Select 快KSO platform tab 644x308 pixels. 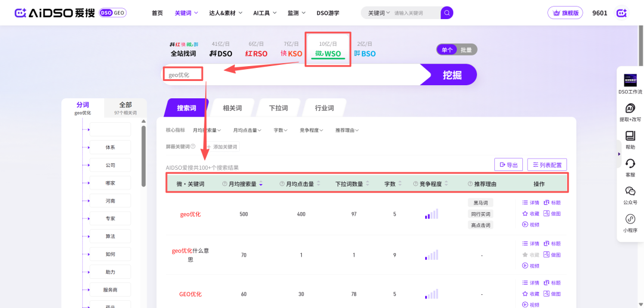(291, 49)
